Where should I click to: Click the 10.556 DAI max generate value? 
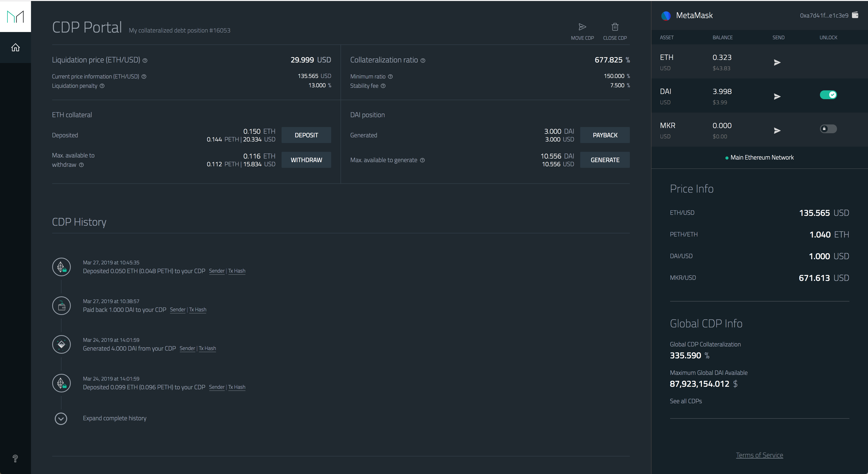coord(557,156)
